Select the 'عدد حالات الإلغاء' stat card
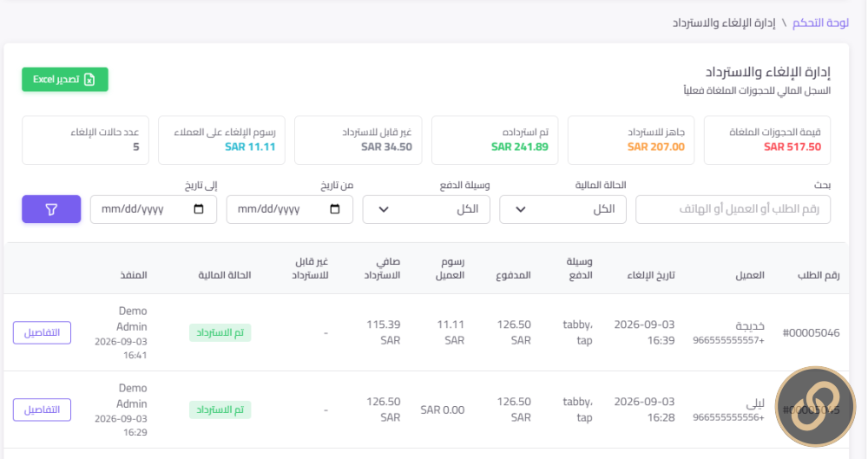 click(x=85, y=140)
